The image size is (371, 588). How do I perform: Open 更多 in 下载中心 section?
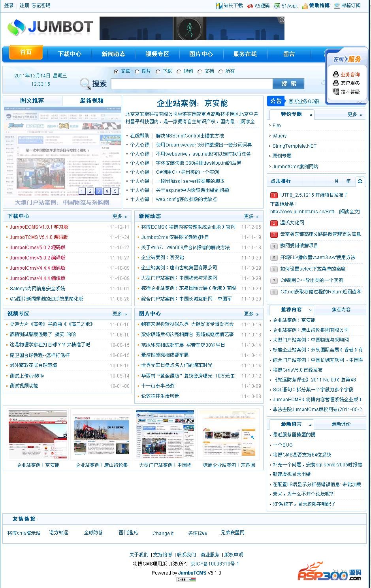[x=120, y=216]
